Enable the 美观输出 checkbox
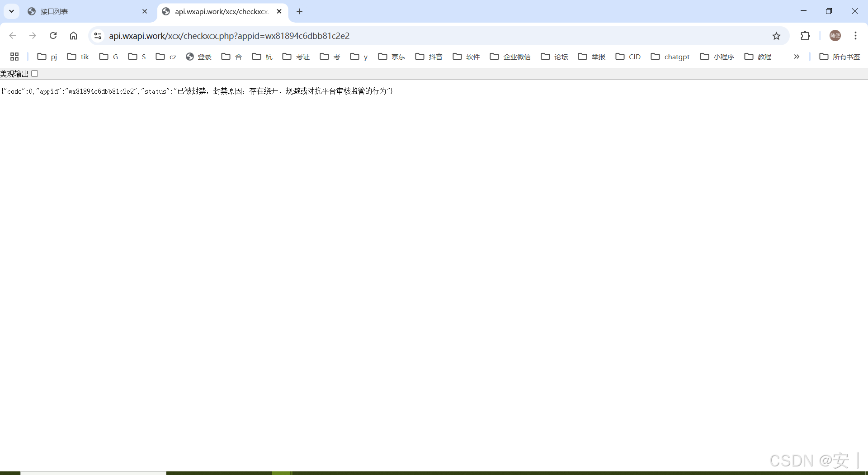The width and height of the screenshot is (868, 475). coord(34,73)
